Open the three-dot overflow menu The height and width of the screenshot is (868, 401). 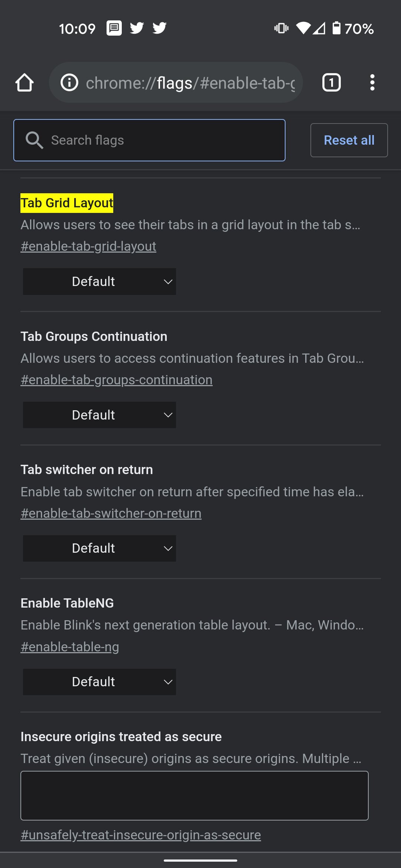point(372,82)
